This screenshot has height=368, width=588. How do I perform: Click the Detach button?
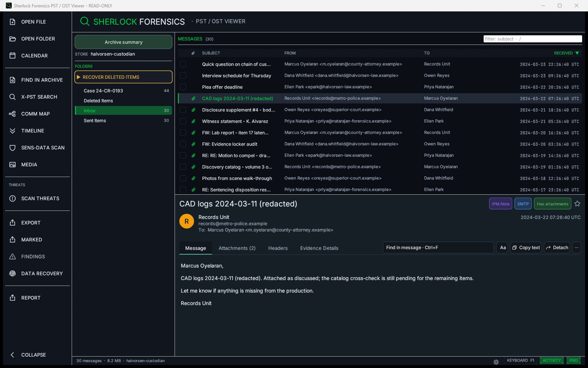[557, 248]
